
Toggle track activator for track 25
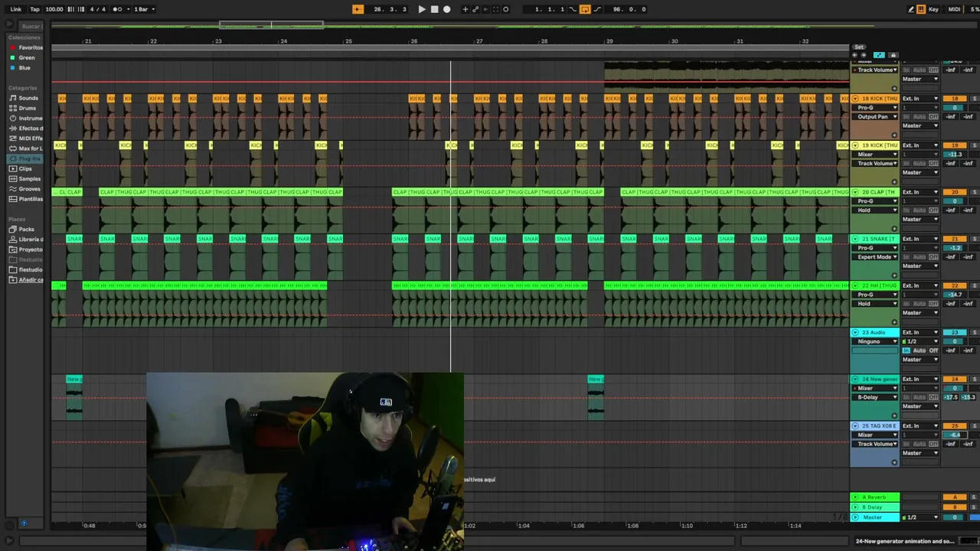pos(955,426)
